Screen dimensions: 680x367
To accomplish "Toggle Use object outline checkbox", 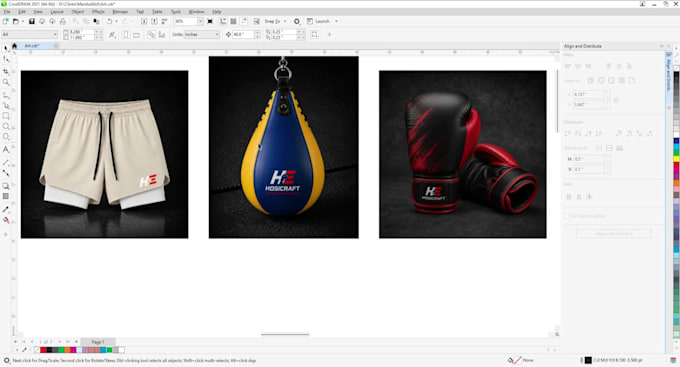I will 566,216.
